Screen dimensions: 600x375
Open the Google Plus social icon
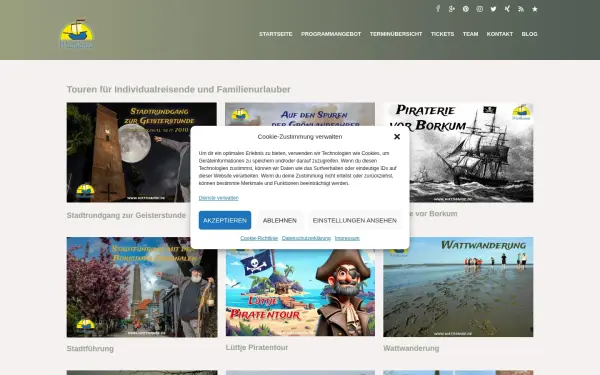[452, 9]
